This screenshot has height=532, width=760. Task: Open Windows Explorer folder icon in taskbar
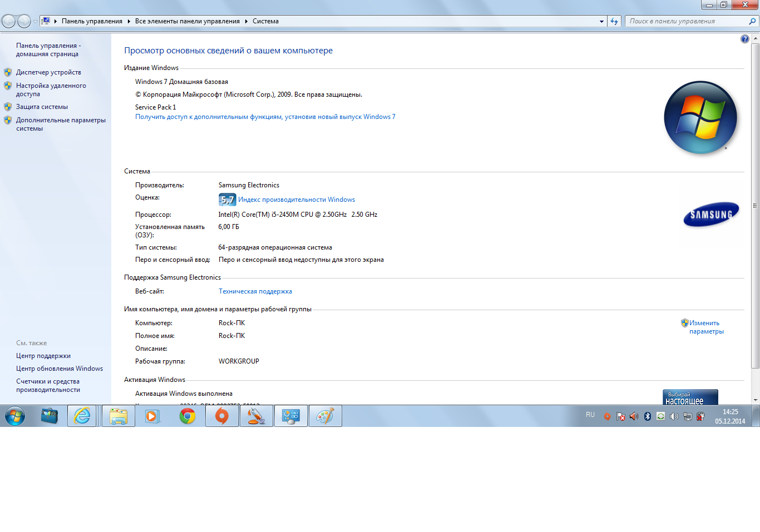(118, 416)
